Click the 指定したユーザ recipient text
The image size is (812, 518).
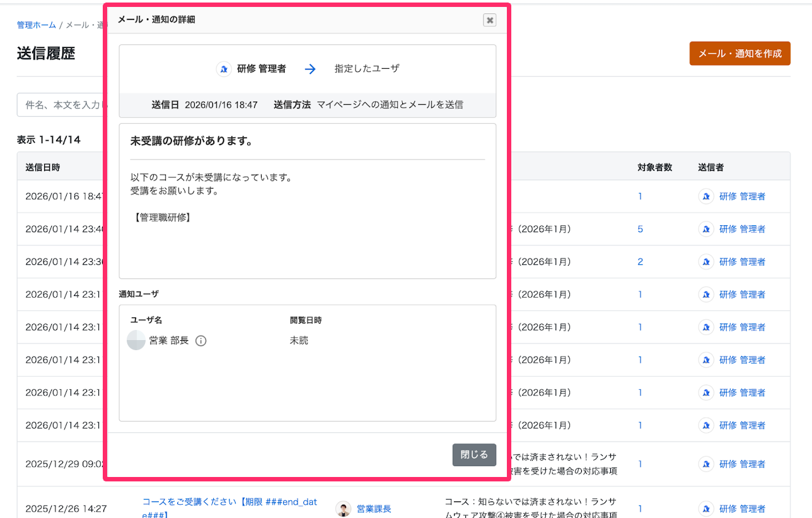[x=367, y=69]
